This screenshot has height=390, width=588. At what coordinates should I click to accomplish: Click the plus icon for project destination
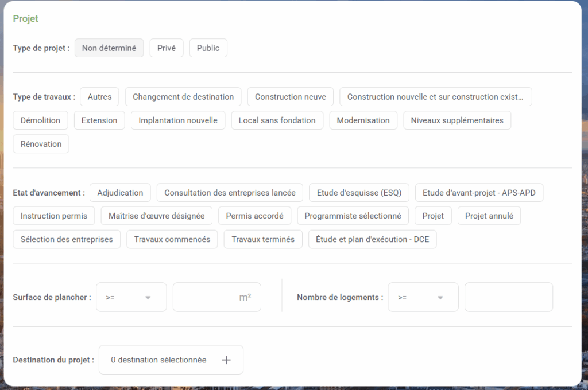226,360
